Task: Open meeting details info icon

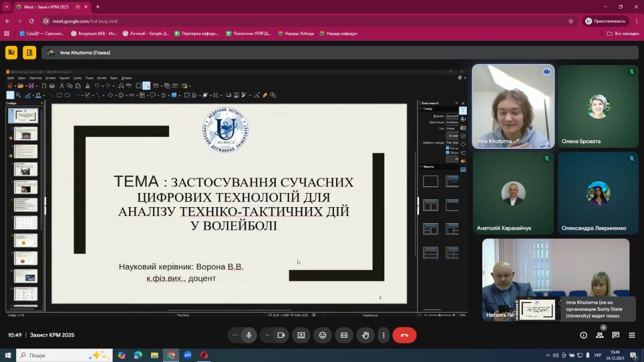Action: click(x=583, y=335)
